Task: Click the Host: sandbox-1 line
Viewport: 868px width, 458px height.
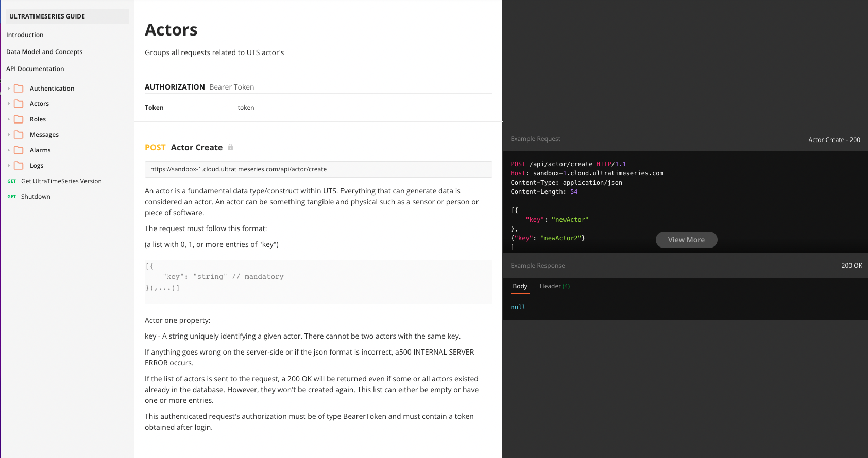Action: pyautogui.click(x=587, y=173)
